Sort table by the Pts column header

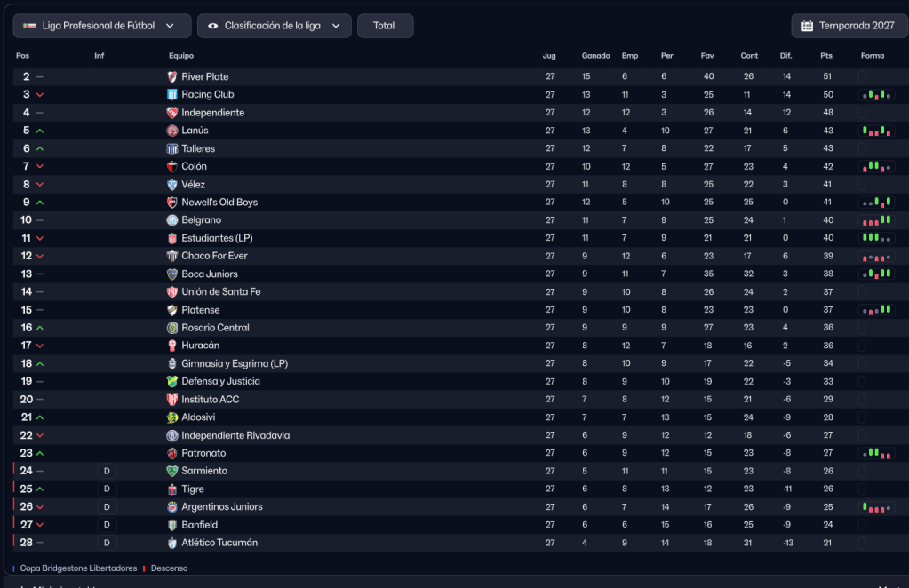826,56
